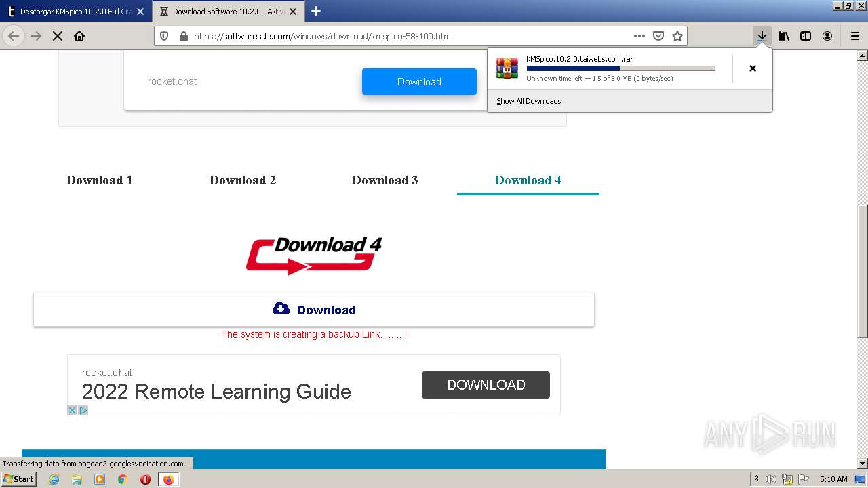Open tracking protection shield icon
The image size is (868, 488).
(164, 36)
